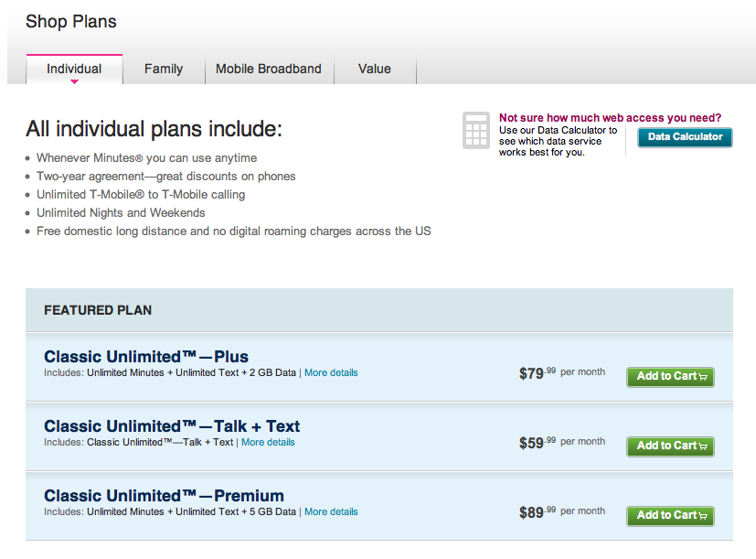
Task: Click cart icon for Classic Unlimited Plus
Action: click(705, 377)
